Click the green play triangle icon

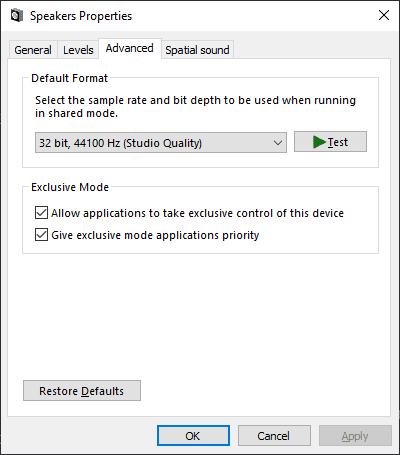[319, 142]
